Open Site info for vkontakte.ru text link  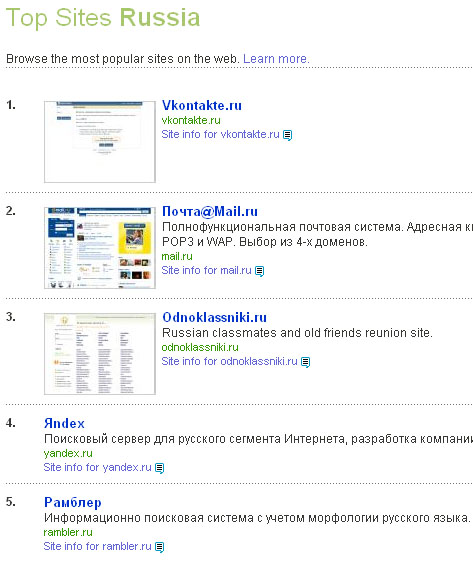[x=220, y=134]
